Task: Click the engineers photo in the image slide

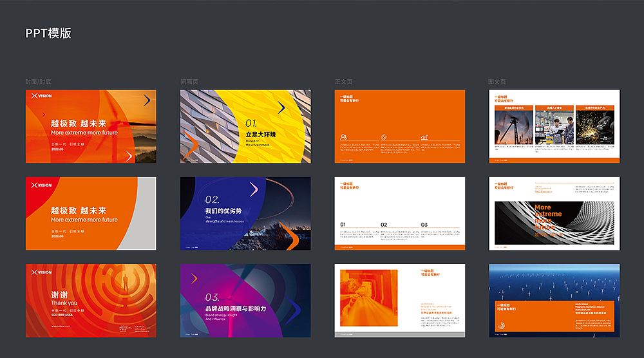Action: tap(554, 127)
